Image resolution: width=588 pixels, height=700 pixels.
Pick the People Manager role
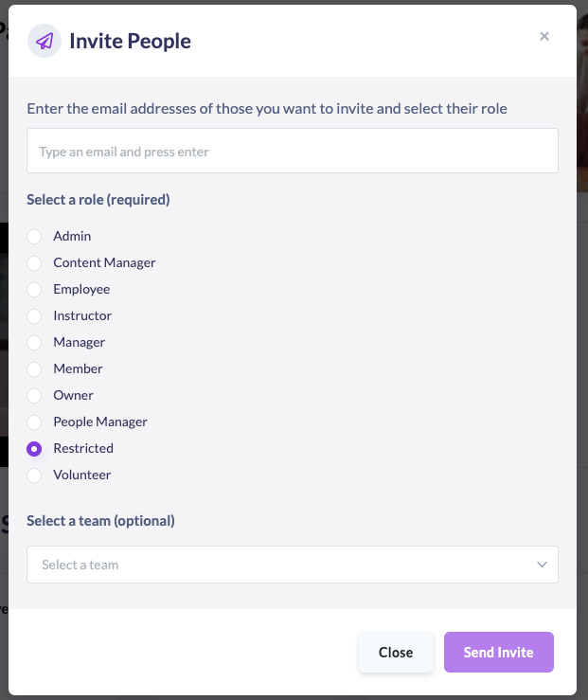click(34, 422)
